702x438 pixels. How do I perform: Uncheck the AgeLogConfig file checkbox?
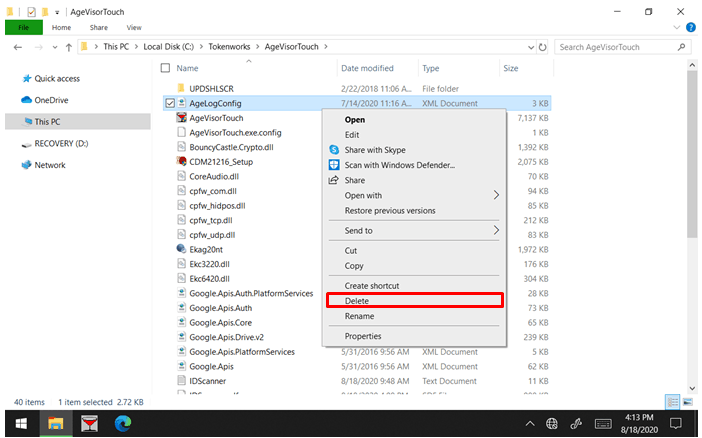point(170,103)
